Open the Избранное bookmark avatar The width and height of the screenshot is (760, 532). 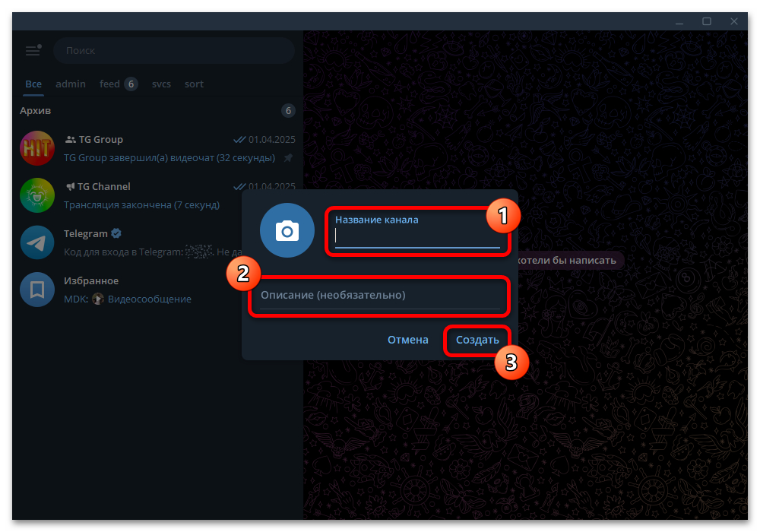37,290
